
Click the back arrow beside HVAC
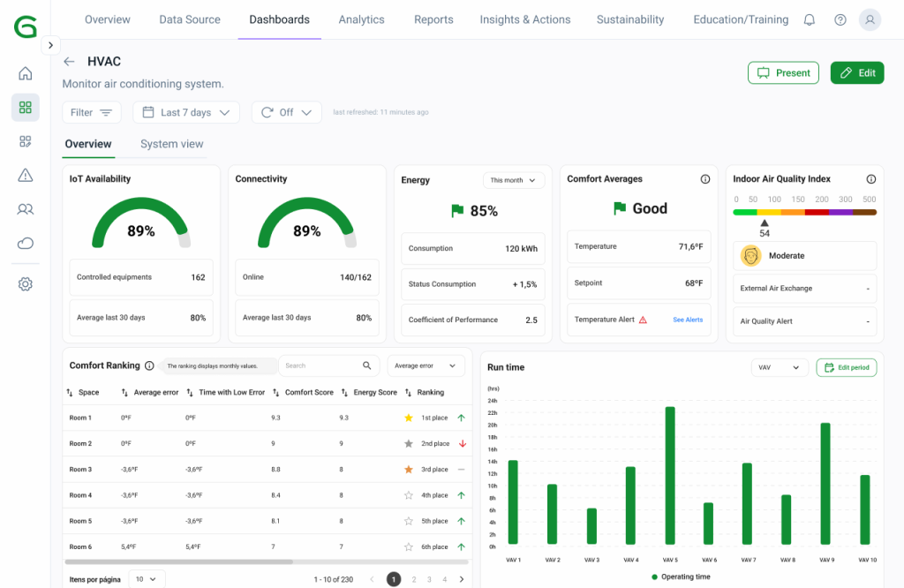(x=69, y=62)
